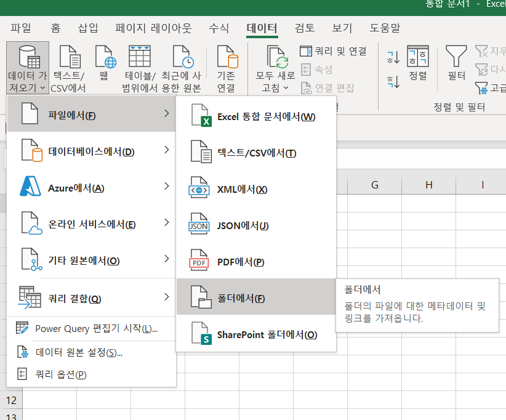Image resolution: width=506 pixels, height=420 pixels.
Task: Select the 파일에서(F) menu item
Action: click(x=91, y=114)
